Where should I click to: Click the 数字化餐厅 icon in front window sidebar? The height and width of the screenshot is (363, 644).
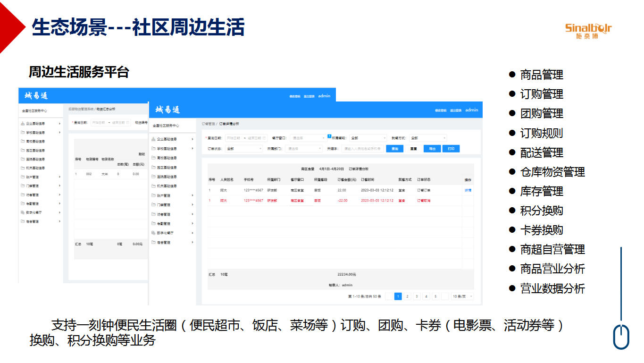pos(153,233)
